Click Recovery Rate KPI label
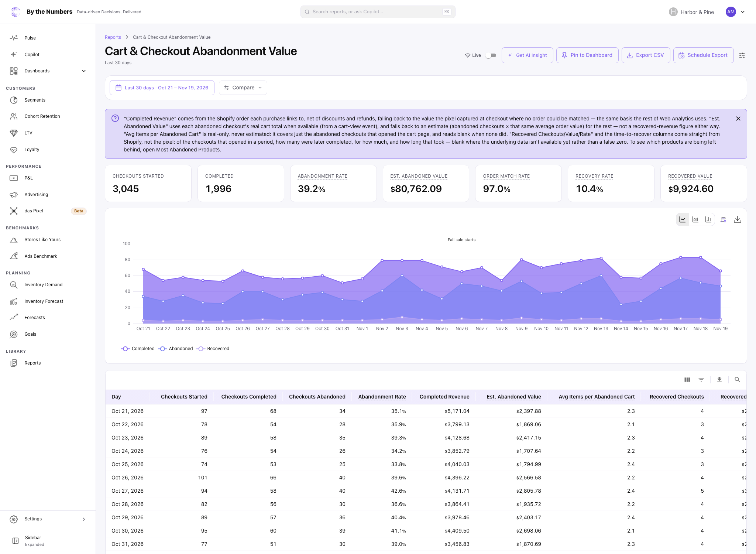 pos(594,176)
